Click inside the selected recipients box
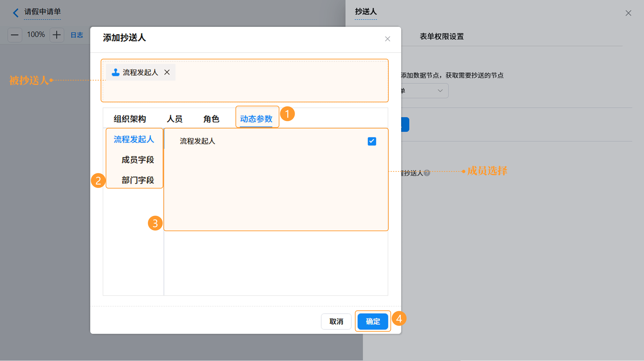This screenshot has height=361, width=644. (x=245, y=81)
